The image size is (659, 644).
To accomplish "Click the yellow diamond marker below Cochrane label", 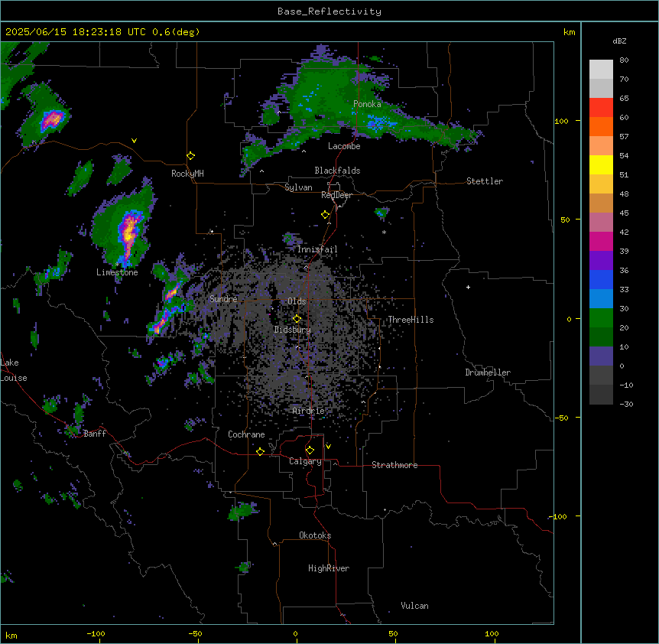I will click(260, 451).
